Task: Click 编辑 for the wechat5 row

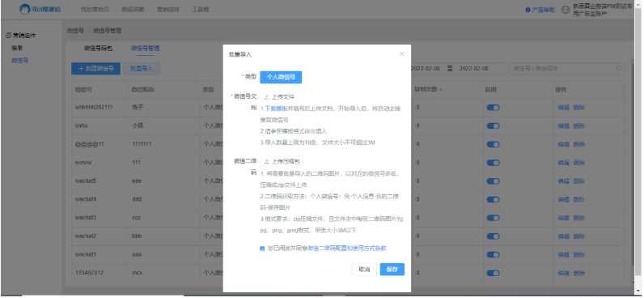Action: (563, 181)
